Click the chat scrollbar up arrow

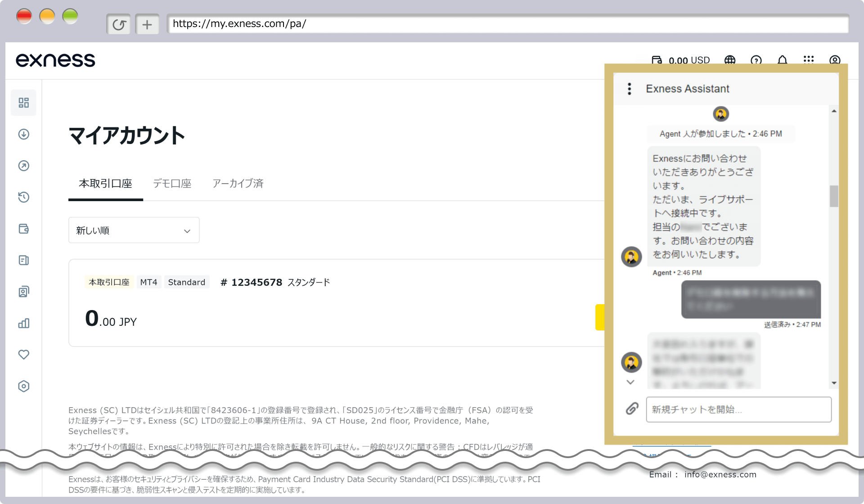coord(834,111)
